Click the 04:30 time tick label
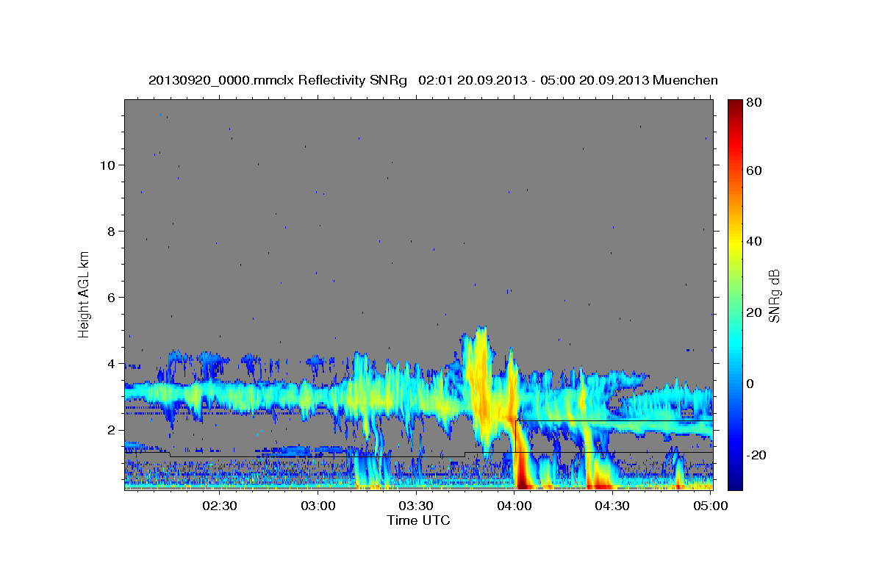 (612, 506)
